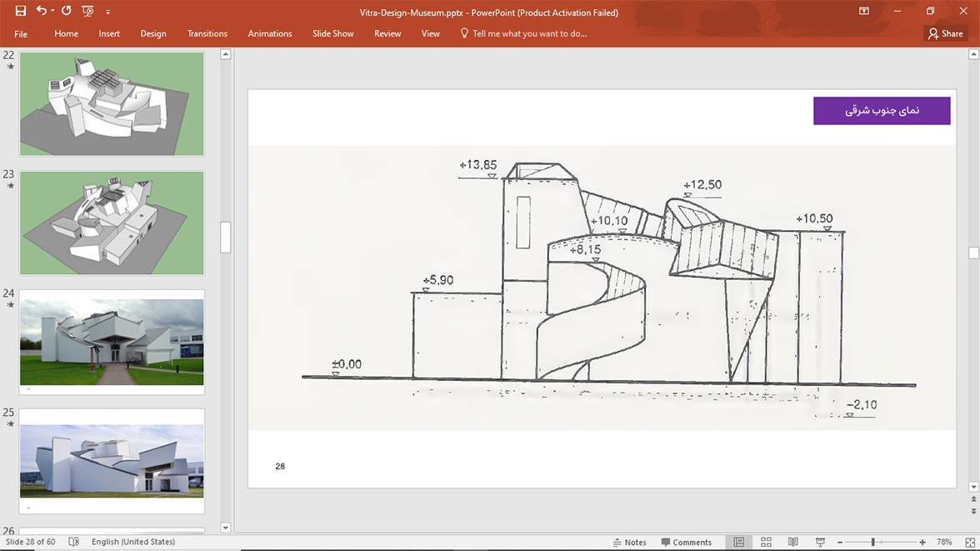
Task: Open the Undo history dropdown arrow
Action: point(52,11)
